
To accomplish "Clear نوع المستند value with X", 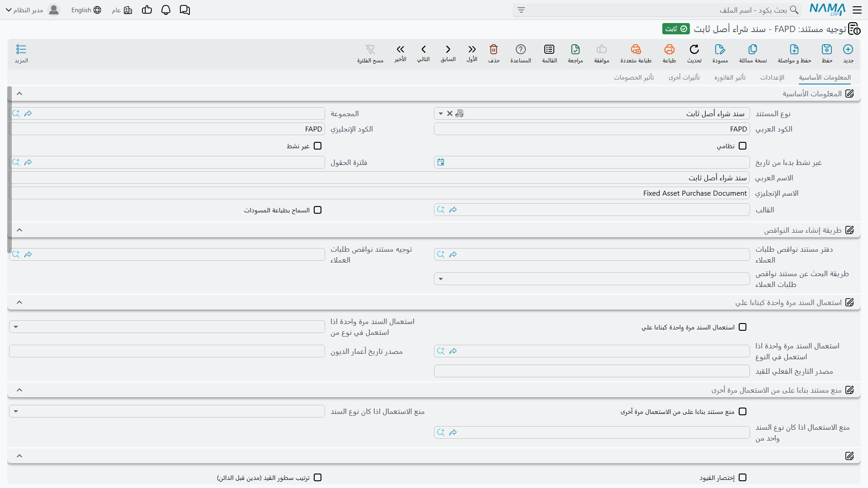I will (x=450, y=113).
